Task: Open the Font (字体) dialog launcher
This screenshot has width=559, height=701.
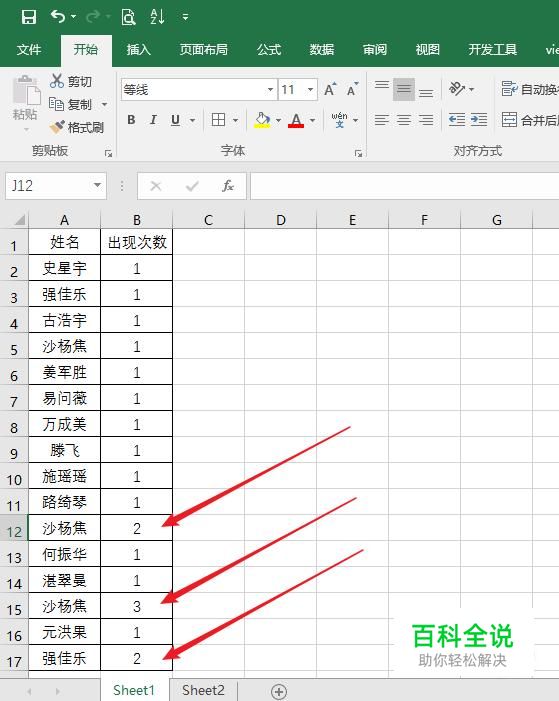Action: (358, 154)
